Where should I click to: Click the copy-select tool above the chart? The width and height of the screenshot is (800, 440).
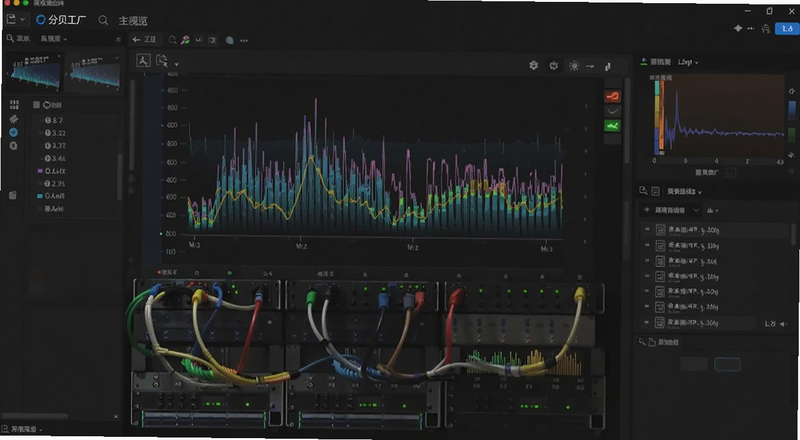pos(162,61)
